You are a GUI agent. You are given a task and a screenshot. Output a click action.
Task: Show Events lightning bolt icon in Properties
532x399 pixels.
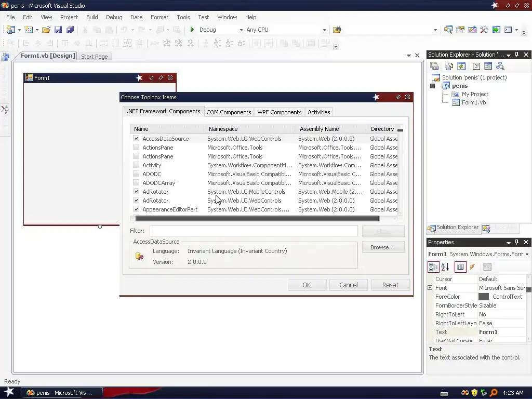pos(472,267)
